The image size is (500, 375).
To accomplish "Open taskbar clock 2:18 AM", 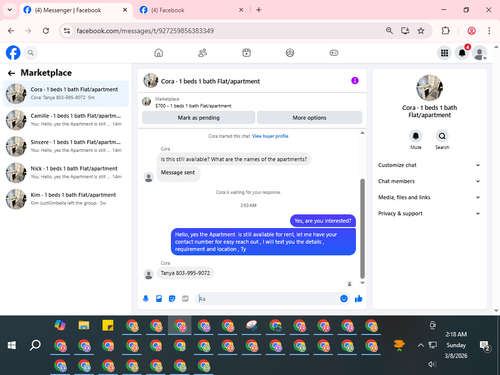I will [x=456, y=334].
